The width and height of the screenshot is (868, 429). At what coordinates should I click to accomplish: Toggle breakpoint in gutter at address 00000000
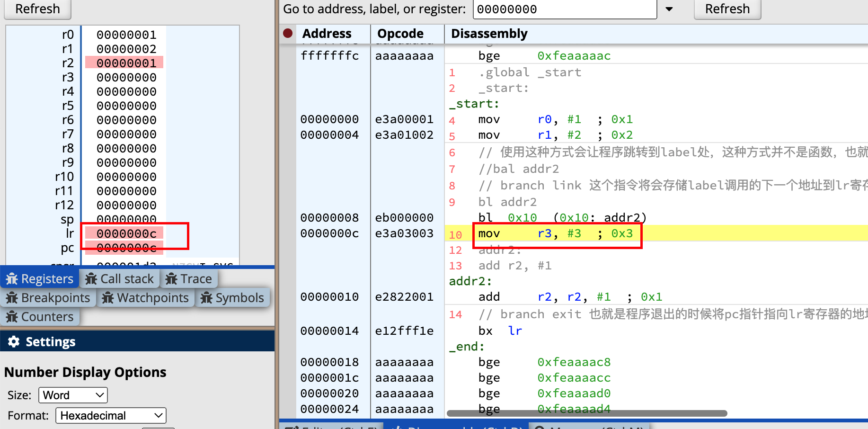pos(287,119)
